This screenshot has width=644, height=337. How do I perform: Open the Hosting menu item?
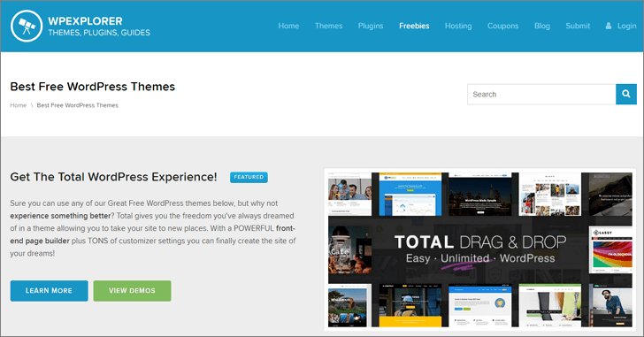(458, 26)
